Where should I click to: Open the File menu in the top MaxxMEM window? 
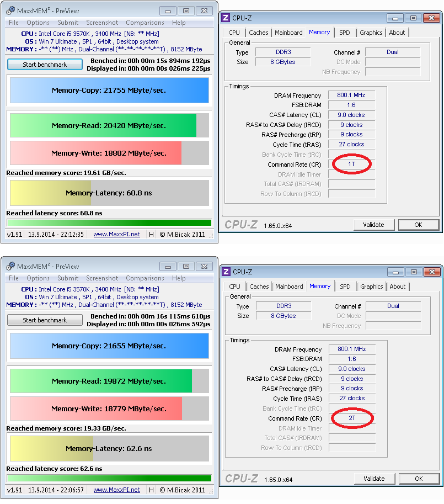(13, 23)
